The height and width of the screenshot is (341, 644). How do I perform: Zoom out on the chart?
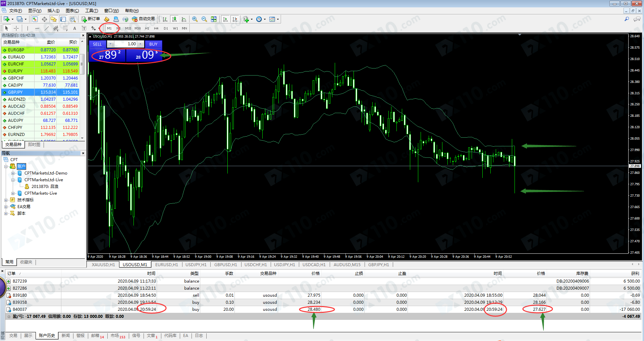(204, 19)
